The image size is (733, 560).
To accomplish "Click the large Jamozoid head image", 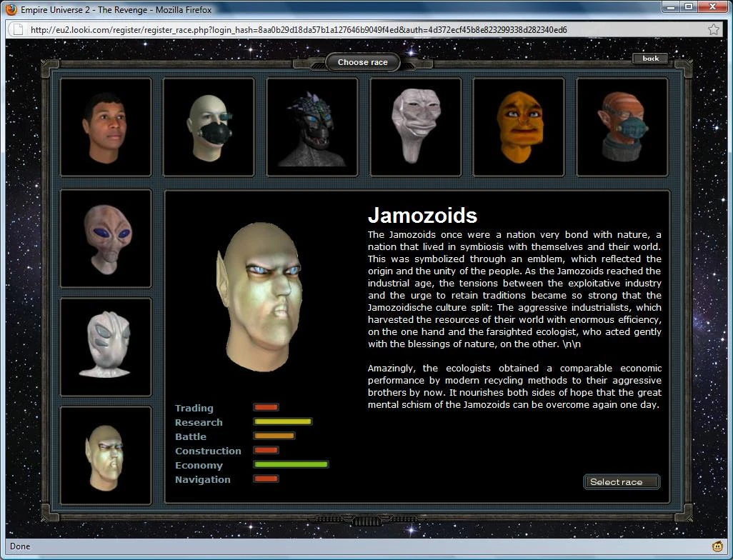I will click(x=259, y=297).
